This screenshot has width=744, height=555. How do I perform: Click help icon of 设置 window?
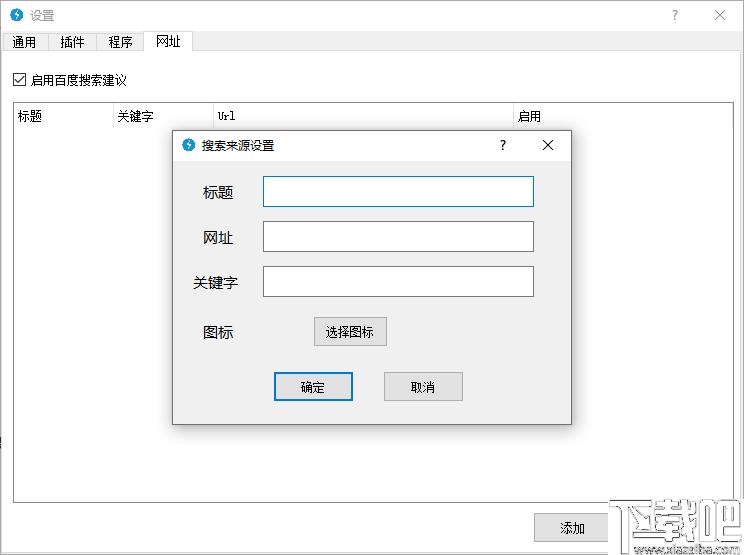[675, 15]
